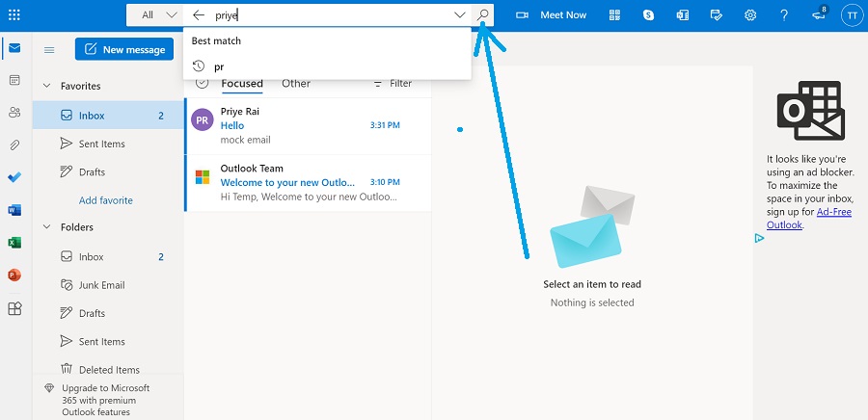The image size is (868, 420).
Task: Launch Word from the left rail
Action: point(14,210)
